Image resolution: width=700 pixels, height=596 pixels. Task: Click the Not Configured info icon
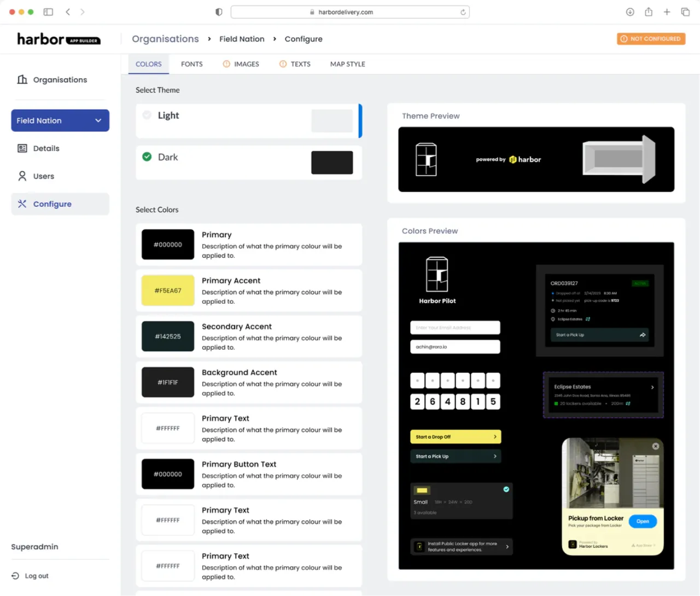pyautogui.click(x=624, y=39)
